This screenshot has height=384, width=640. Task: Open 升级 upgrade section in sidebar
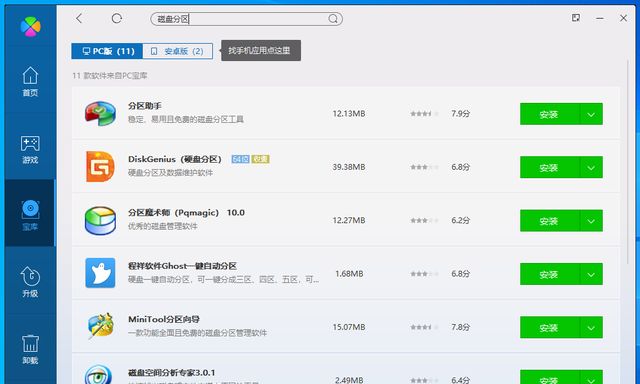tap(30, 282)
